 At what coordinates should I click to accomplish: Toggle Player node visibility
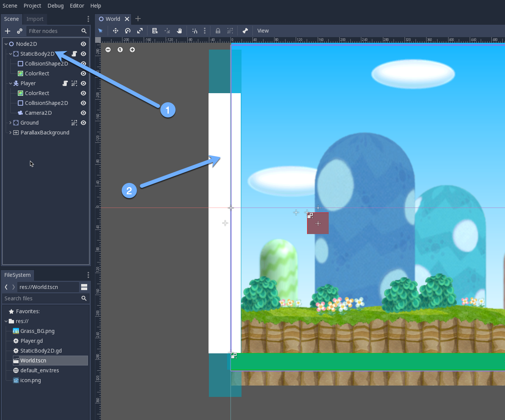(83, 83)
